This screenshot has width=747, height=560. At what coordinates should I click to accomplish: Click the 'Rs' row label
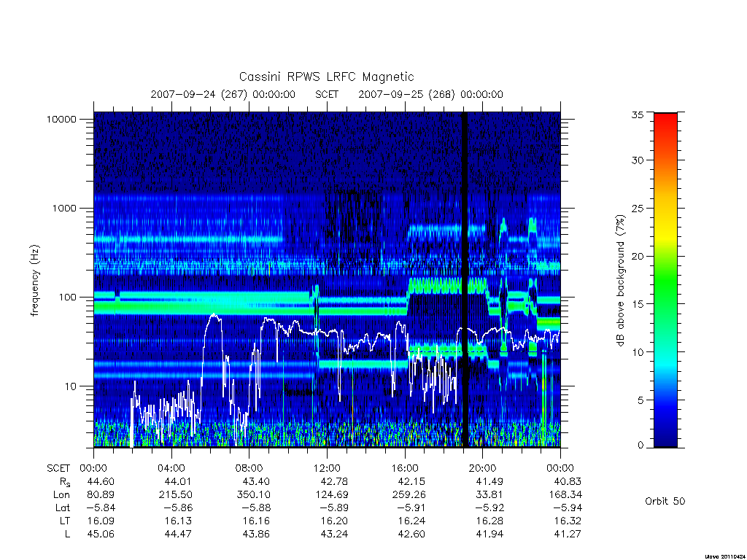[64, 483]
